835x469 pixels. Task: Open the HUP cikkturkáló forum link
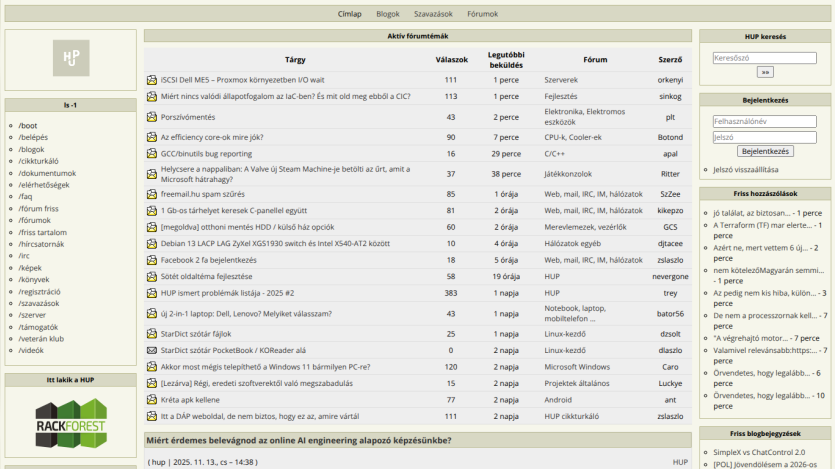(x=571, y=416)
